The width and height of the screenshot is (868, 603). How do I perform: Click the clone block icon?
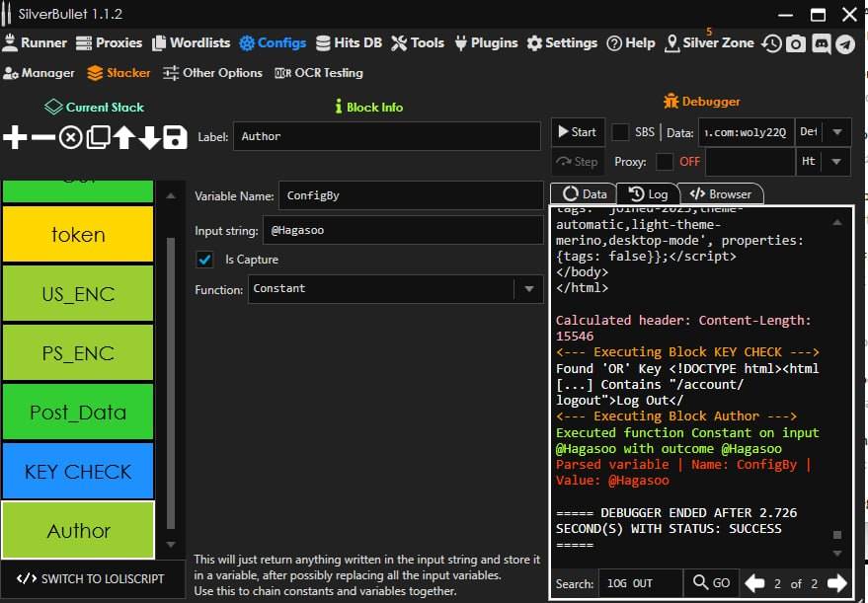click(x=97, y=137)
